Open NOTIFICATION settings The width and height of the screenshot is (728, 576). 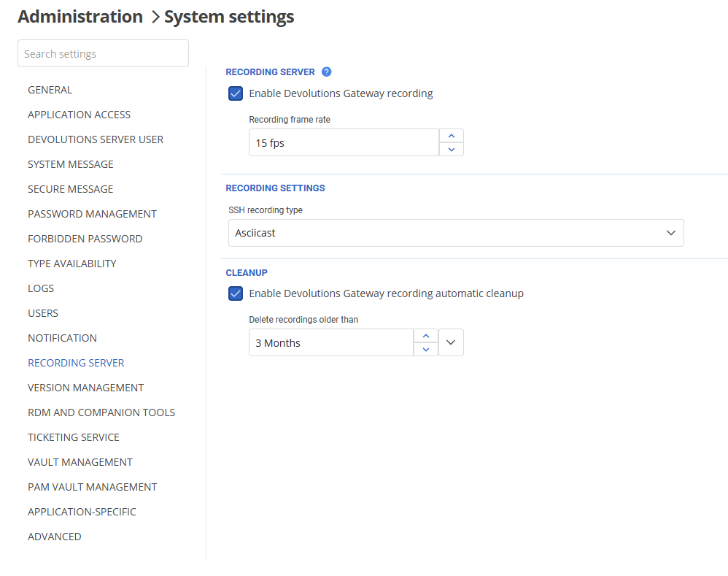coord(62,337)
